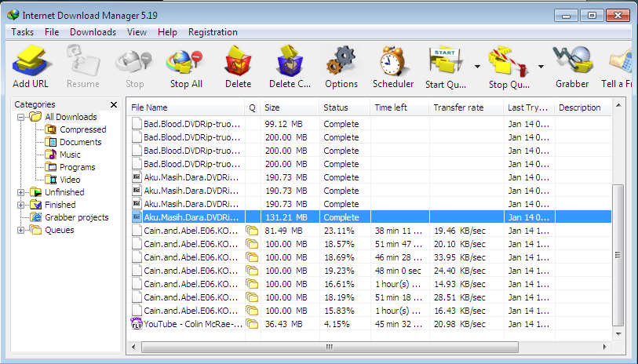
Task: Expand the Queues tree node
Action: 20,230
